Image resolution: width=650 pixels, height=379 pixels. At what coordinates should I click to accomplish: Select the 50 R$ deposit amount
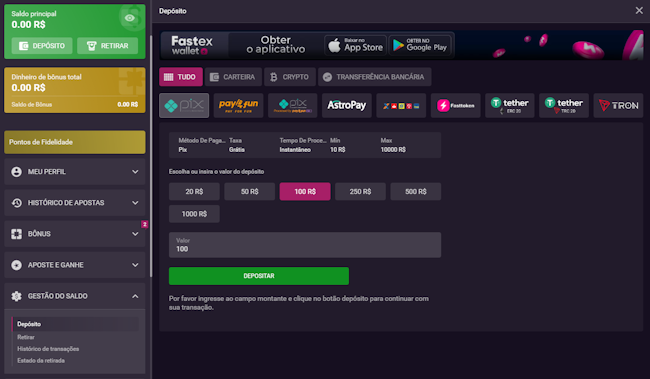[250, 192]
